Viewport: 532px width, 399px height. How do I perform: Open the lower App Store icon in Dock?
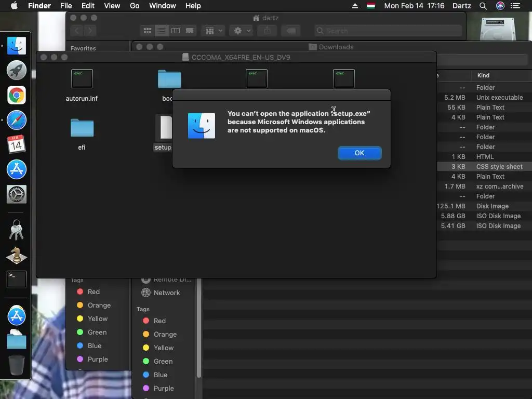click(16, 315)
